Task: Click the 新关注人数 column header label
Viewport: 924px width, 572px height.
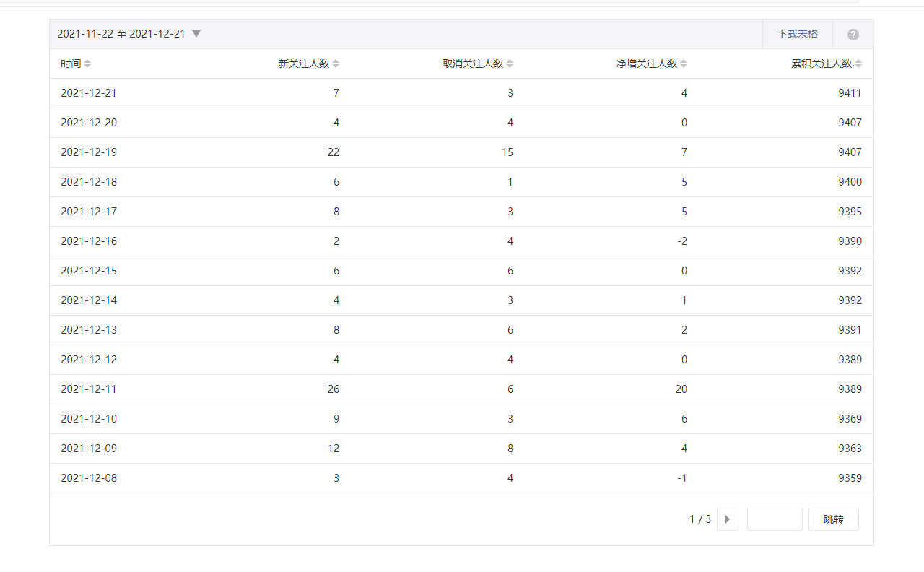Action: pyautogui.click(x=304, y=64)
